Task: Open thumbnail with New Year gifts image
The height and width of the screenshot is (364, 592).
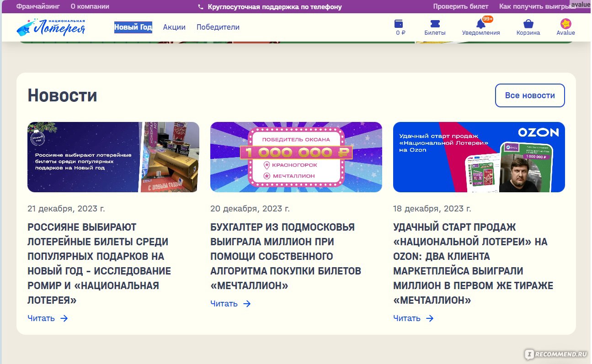Action: click(x=113, y=157)
